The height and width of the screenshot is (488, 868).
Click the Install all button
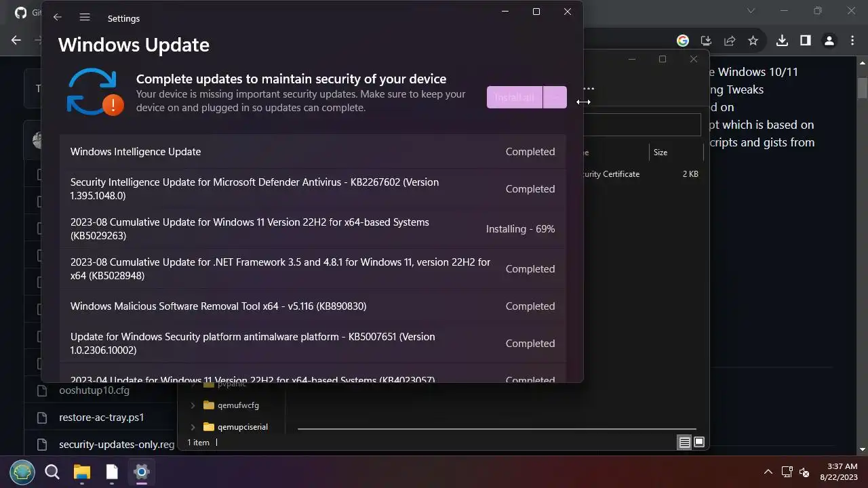(515, 97)
